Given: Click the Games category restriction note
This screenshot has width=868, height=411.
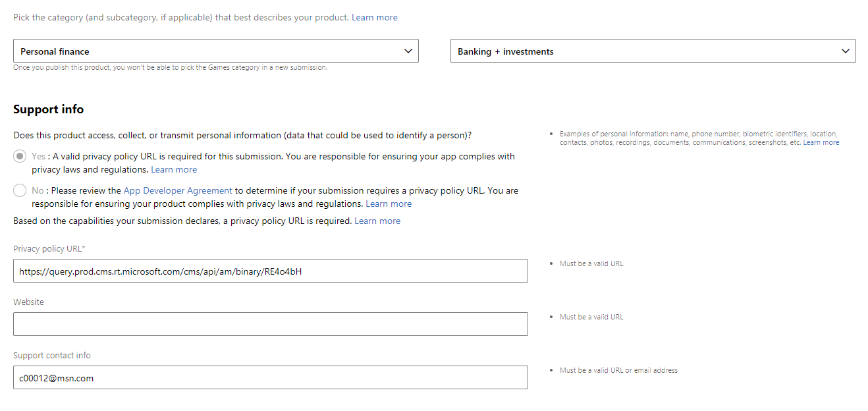Looking at the screenshot, I should [x=170, y=68].
